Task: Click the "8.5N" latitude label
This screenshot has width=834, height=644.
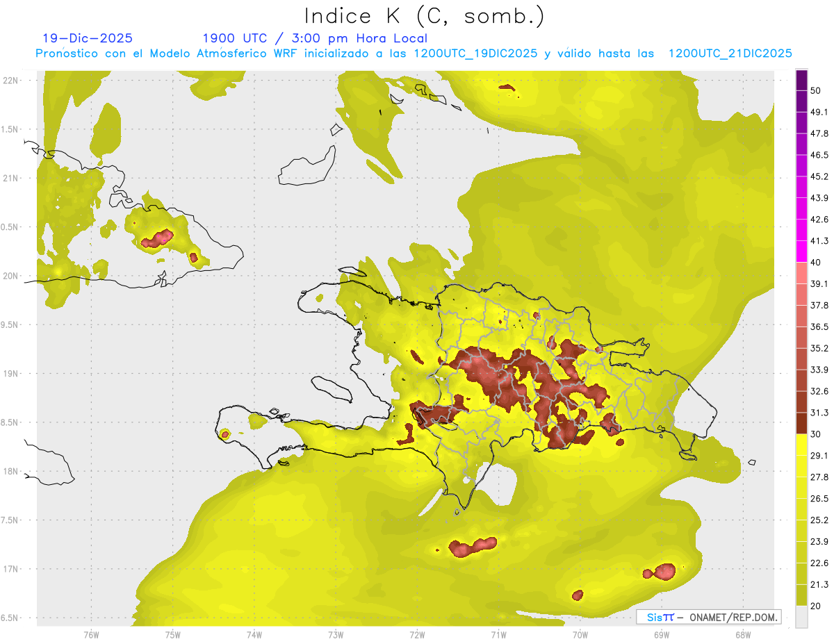Action: coord(10,422)
